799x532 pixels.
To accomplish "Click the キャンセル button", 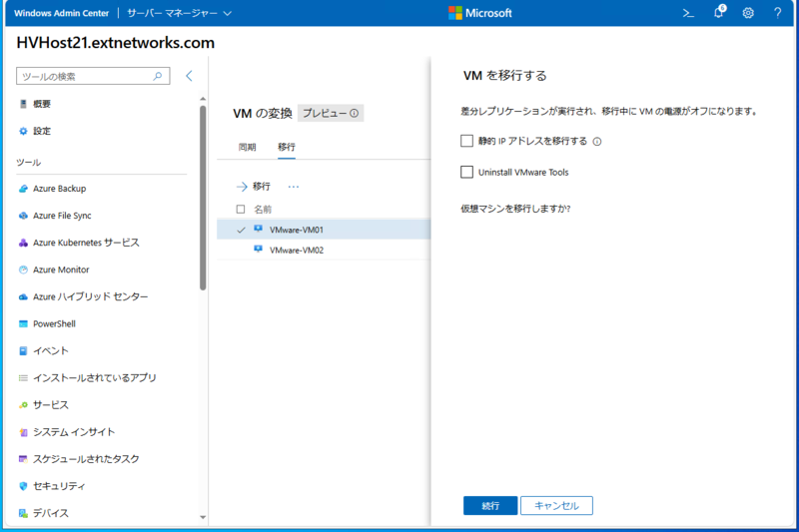I will point(556,505).
